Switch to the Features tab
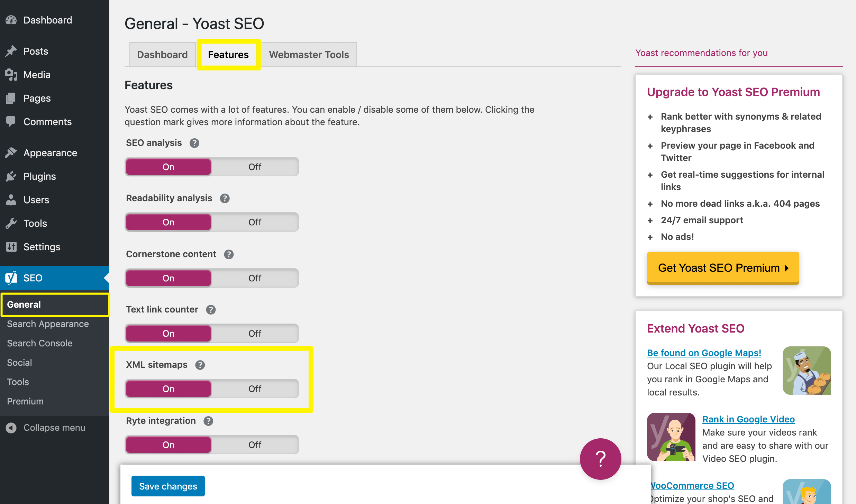The image size is (856, 504). coord(228,54)
